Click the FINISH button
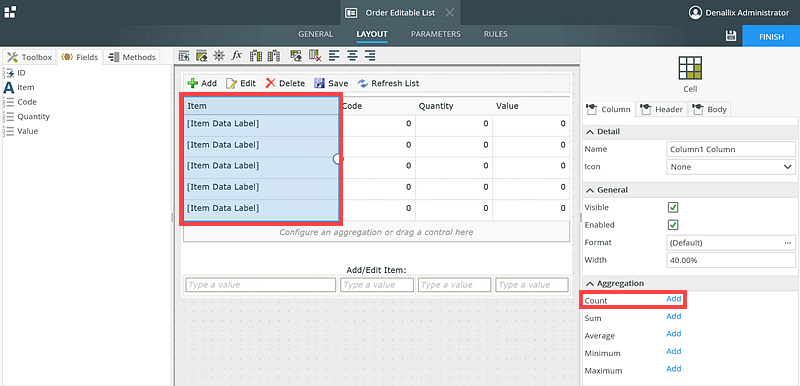 pyautogui.click(x=771, y=37)
